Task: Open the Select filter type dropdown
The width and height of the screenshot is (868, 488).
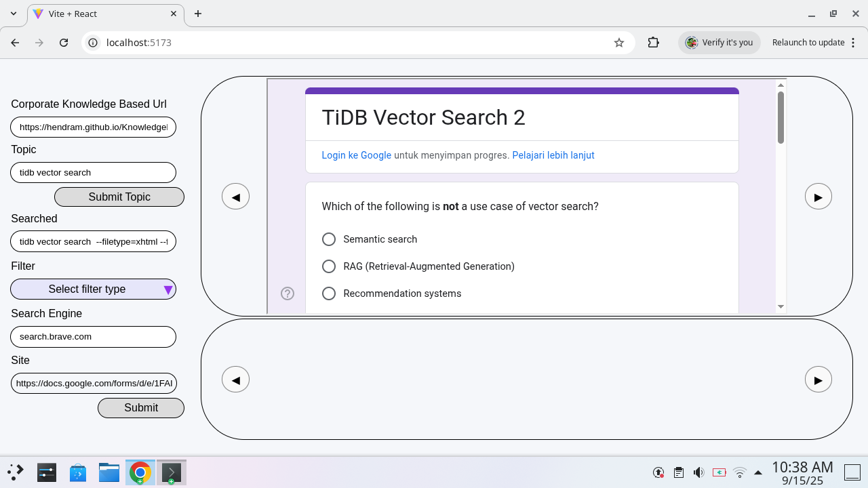Action: [x=94, y=289]
